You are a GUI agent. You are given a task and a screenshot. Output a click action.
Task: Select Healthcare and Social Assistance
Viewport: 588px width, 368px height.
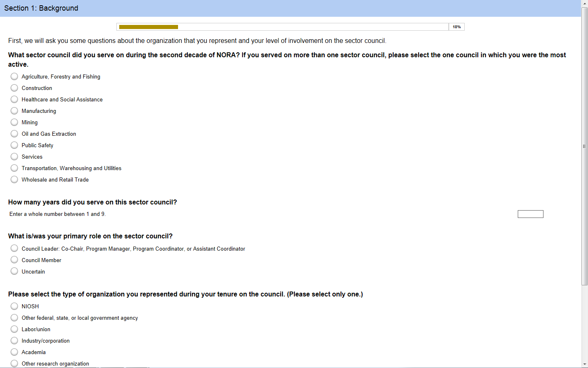pos(14,99)
